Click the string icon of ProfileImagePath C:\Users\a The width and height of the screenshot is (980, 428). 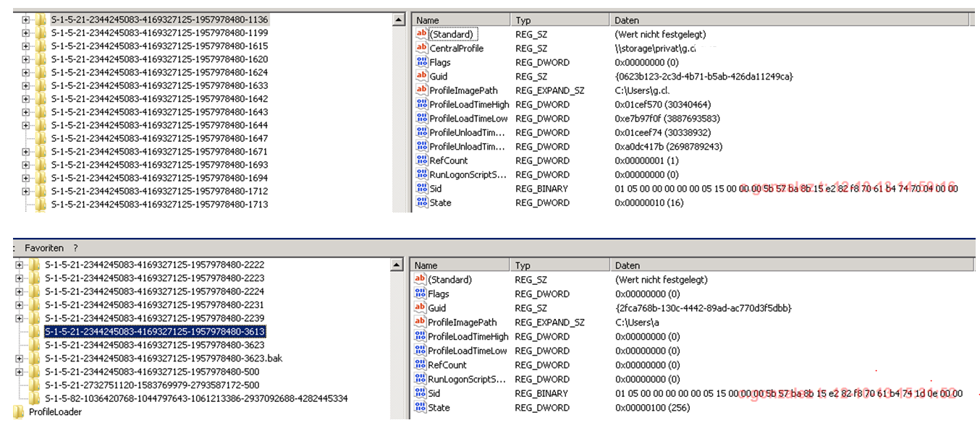[420, 322]
